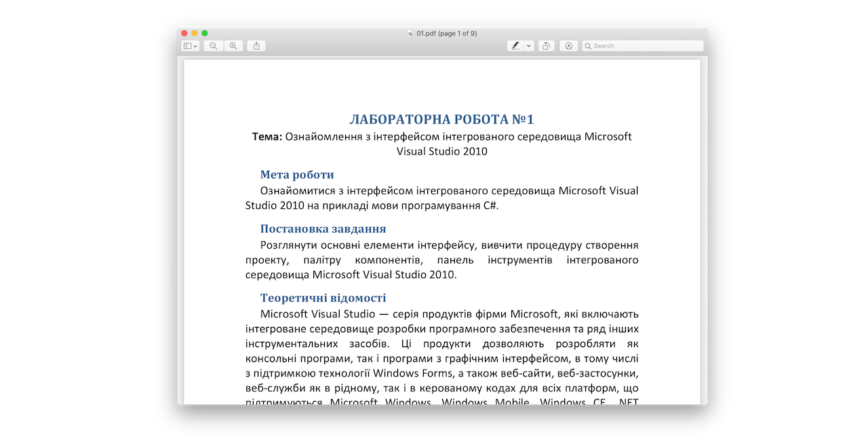Rotate the page with the rotate button
868x434 pixels.
[x=547, y=46]
